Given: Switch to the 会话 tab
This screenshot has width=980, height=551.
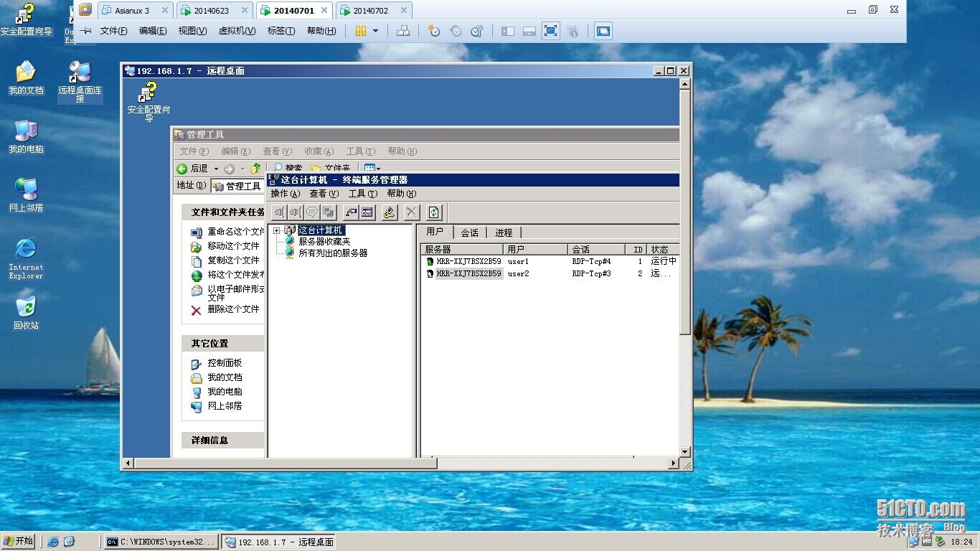Looking at the screenshot, I should (x=470, y=232).
